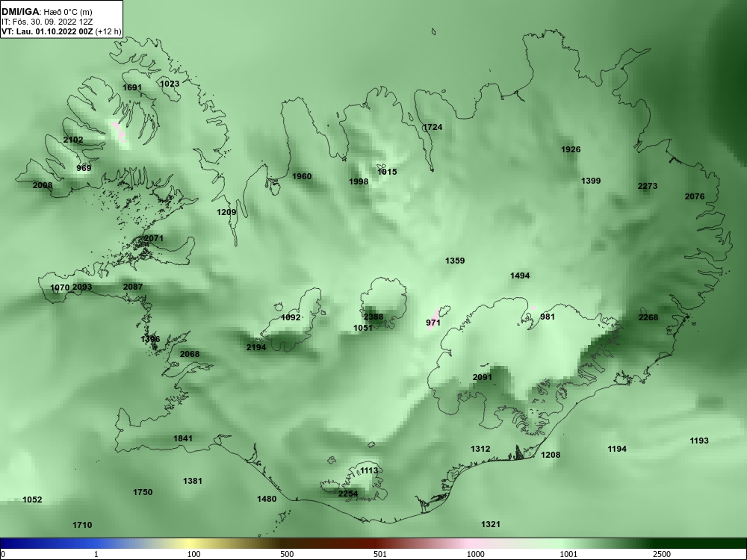Click the 100 label on the color scale
This screenshot has width=747, height=560.
point(193,554)
